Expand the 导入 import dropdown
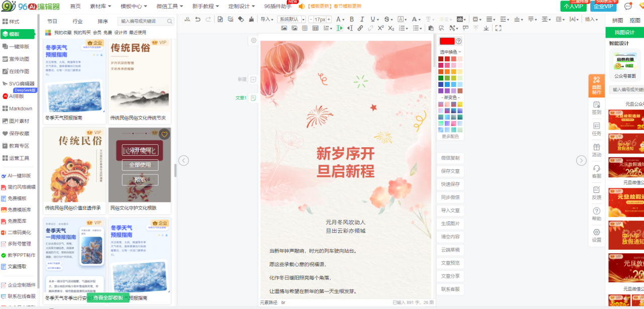Viewport: 644px width, 309px height. [x=267, y=20]
